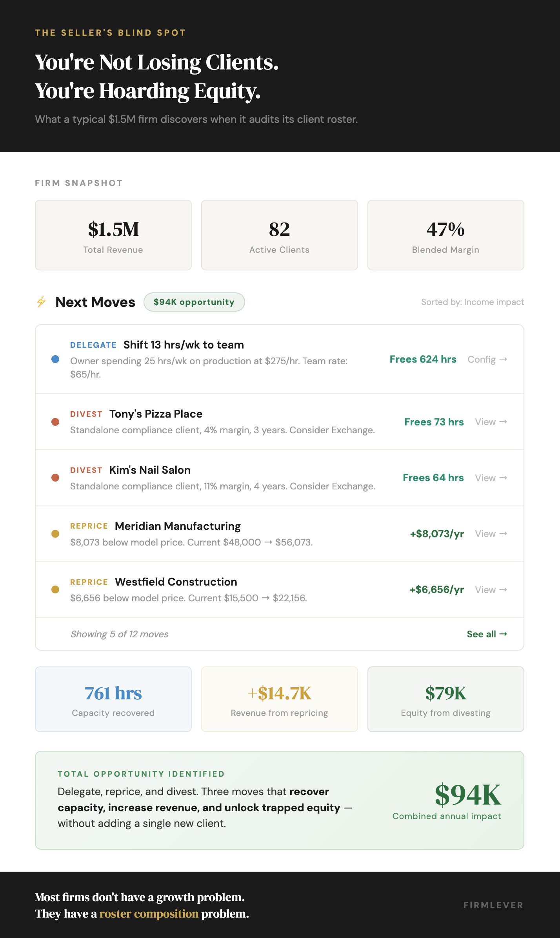Change the Sorted by: Income impact ordering
Screen dimensions: 560x938
point(472,302)
